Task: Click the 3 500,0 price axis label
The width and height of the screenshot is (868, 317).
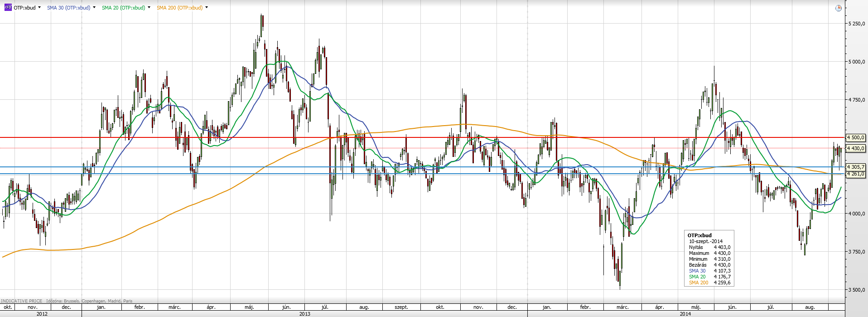Action: [x=856, y=290]
